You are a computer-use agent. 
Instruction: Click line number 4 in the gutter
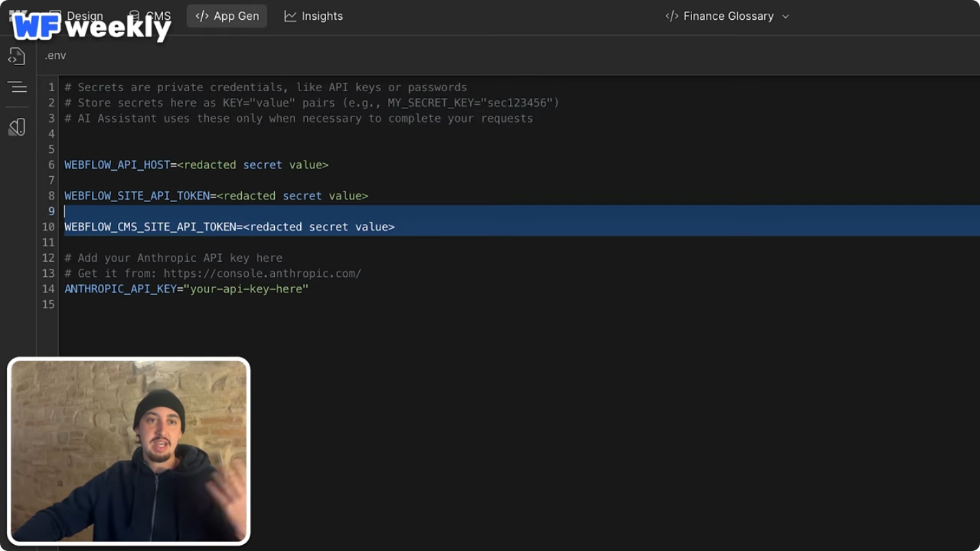click(51, 134)
